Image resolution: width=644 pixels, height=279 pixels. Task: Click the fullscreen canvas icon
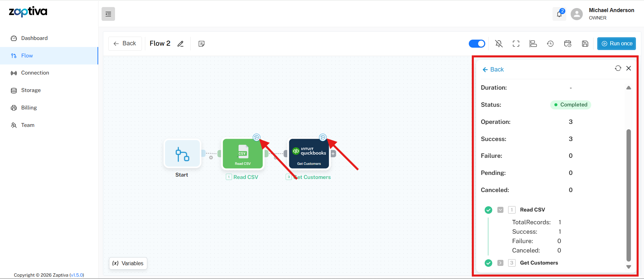[516, 44]
